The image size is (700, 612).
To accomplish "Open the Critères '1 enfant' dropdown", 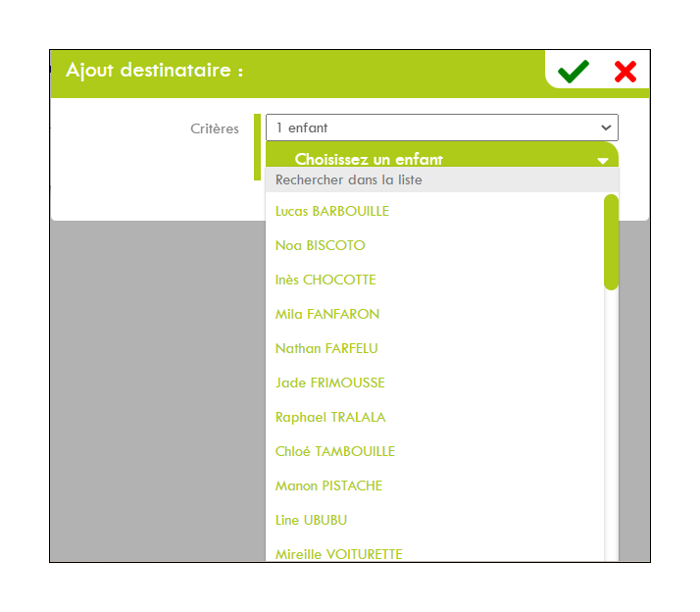I will pos(441,127).
